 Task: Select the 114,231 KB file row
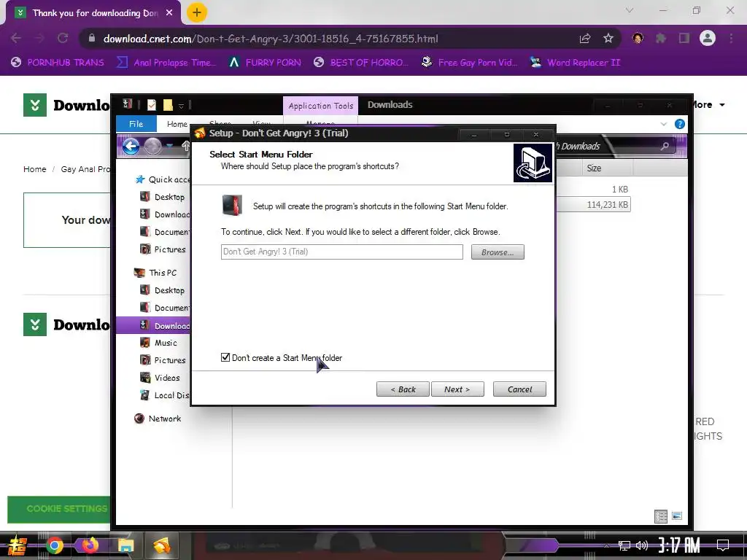pos(594,205)
